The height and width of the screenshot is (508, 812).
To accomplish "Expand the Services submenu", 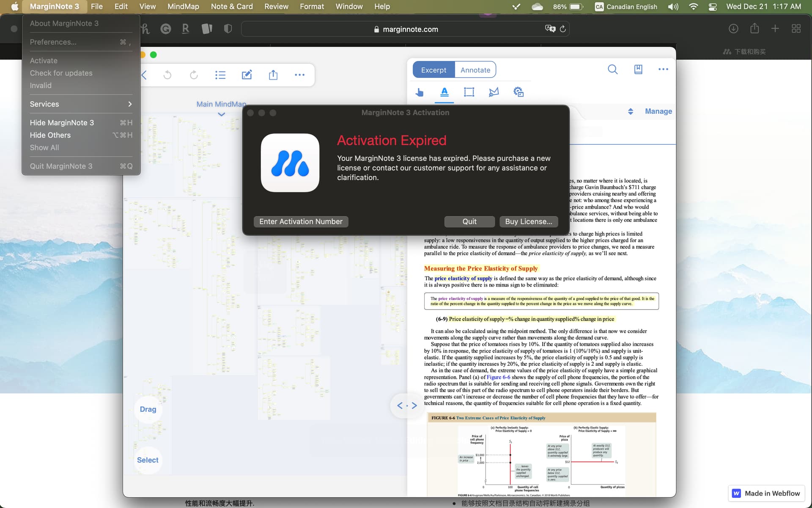I will (x=81, y=104).
